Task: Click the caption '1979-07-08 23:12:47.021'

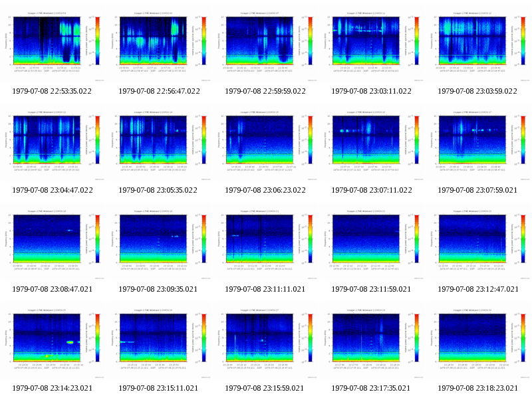Action: [x=478, y=289]
